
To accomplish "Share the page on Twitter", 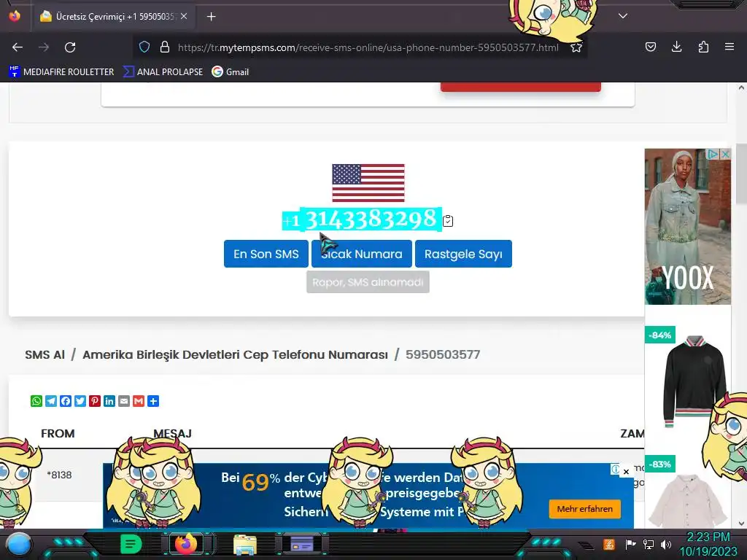I will 80,401.
